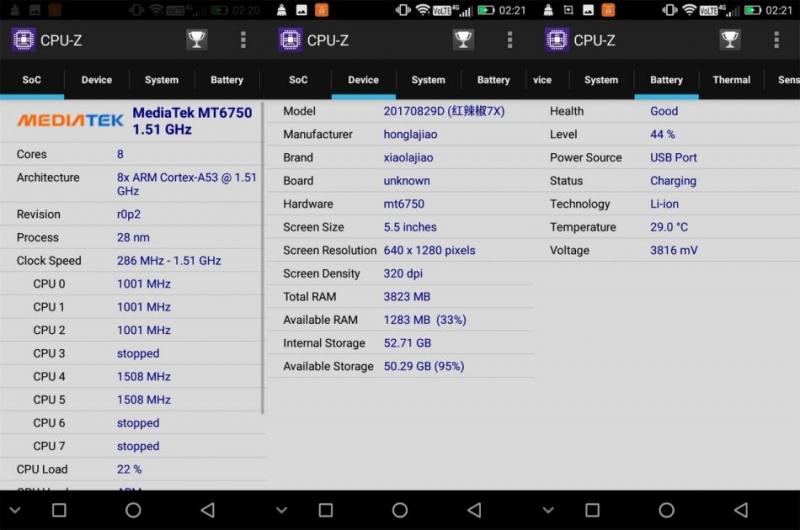
Task: Select CPU 4 frequency '1508 MHz'
Action: click(x=144, y=376)
